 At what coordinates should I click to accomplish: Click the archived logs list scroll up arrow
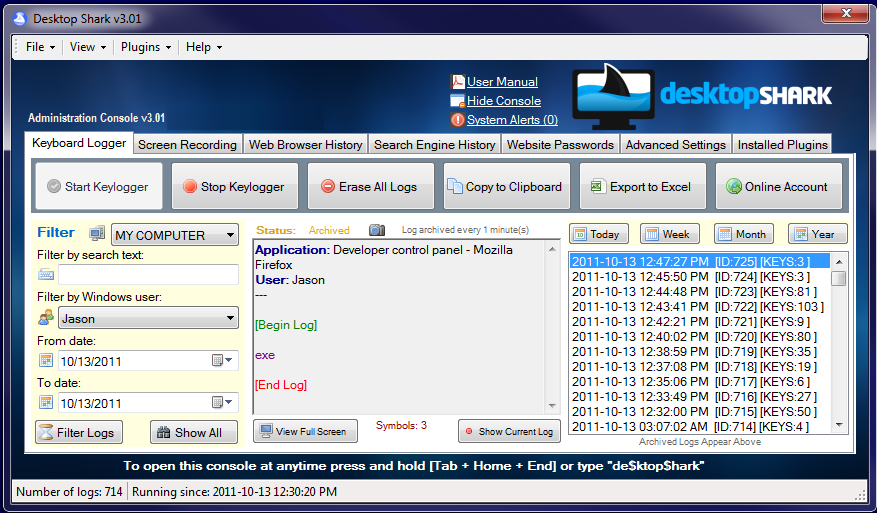pyautogui.click(x=838, y=262)
